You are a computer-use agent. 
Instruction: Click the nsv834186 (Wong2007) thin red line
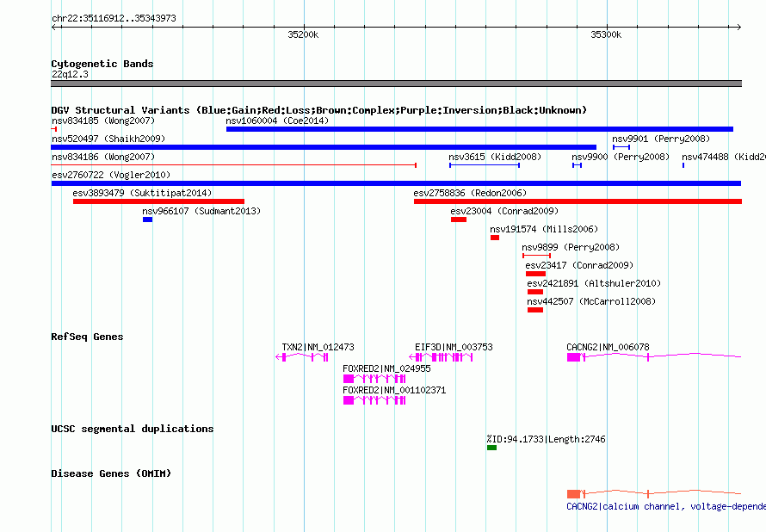click(233, 165)
